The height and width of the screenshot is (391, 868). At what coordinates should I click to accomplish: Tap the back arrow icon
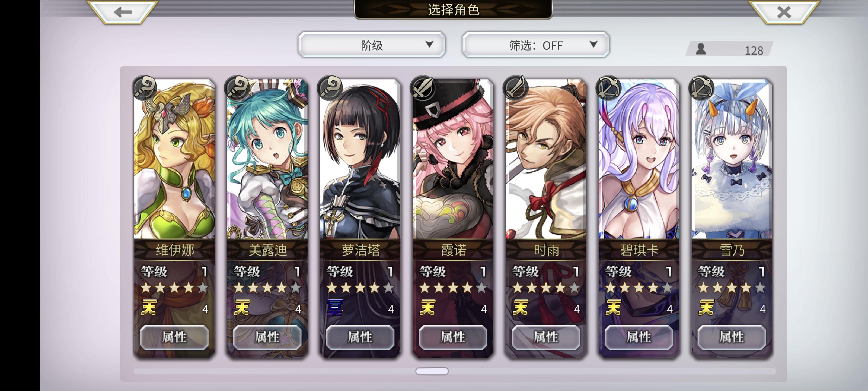(x=122, y=12)
